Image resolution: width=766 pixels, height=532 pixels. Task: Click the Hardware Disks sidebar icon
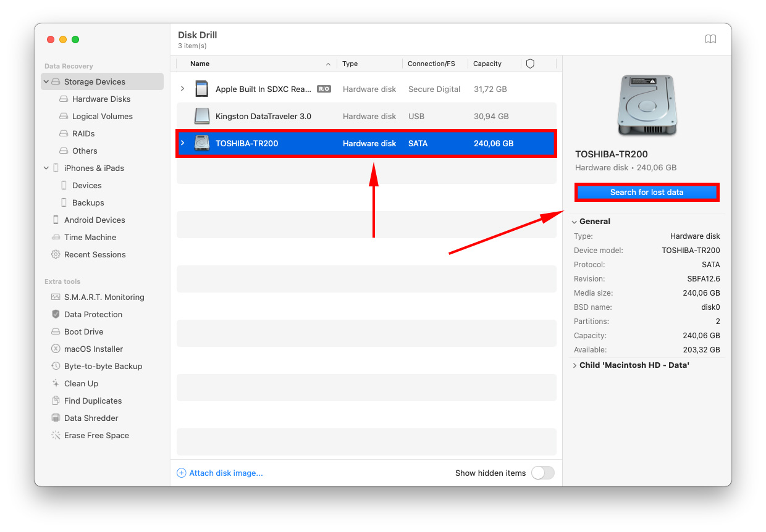coord(64,99)
